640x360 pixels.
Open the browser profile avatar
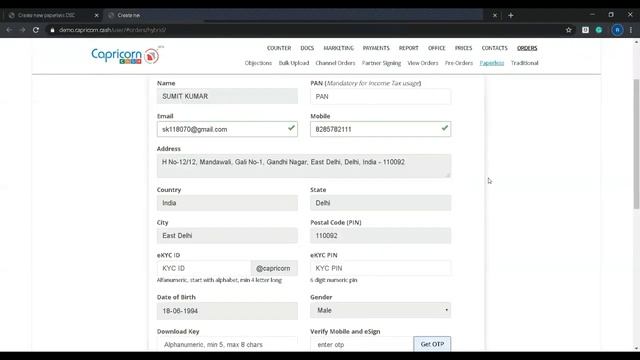617,30
